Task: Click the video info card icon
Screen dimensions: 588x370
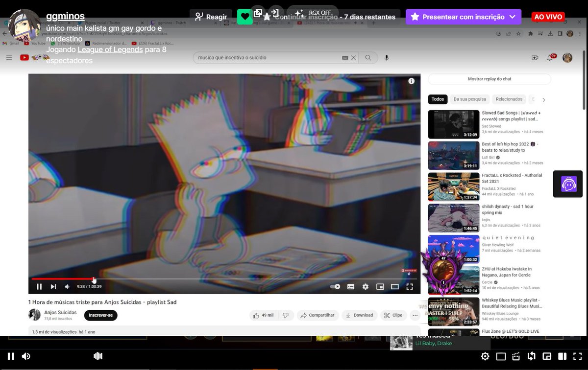Action: (412, 81)
